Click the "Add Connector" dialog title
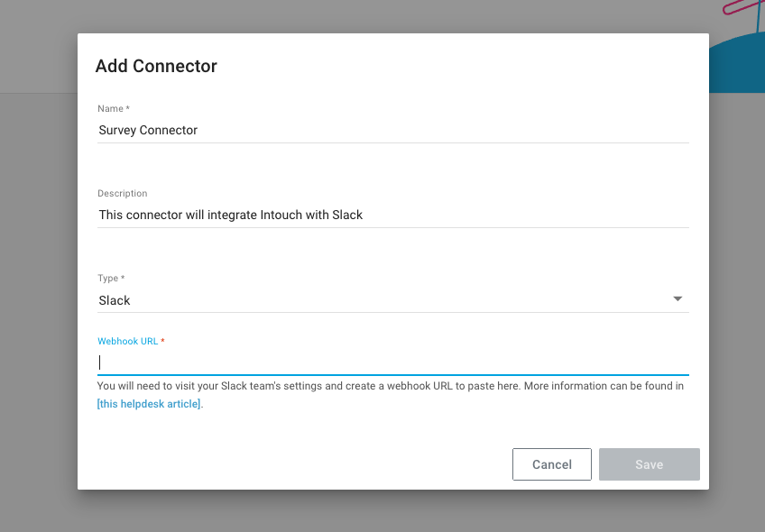The width and height of the screenshot is (765, 532). [156, 66]
